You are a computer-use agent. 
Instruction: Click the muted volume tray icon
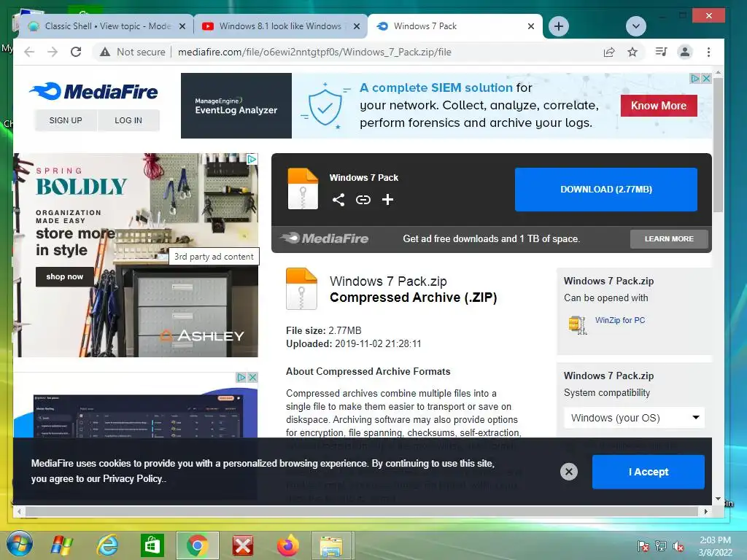678,547
